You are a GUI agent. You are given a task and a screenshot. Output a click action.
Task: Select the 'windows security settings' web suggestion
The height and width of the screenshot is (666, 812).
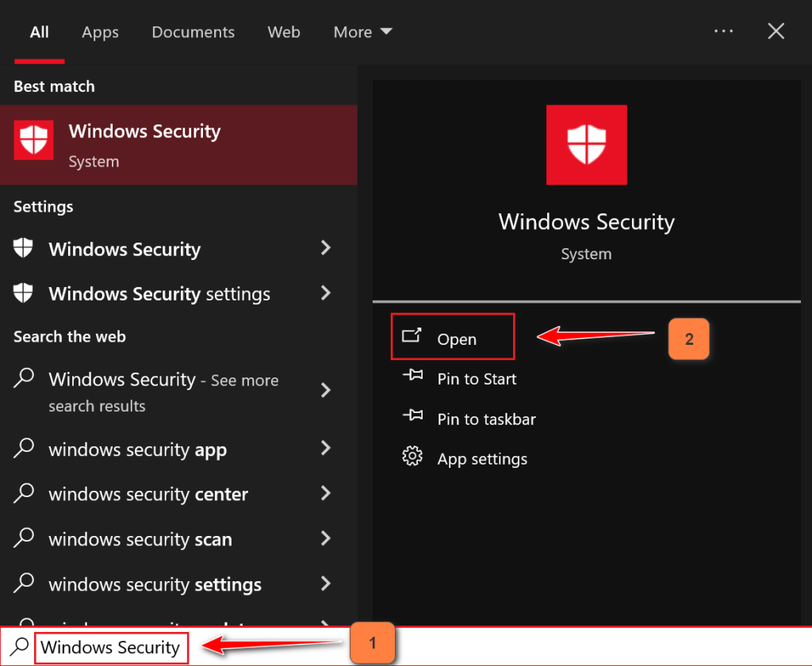pos(155,585)
